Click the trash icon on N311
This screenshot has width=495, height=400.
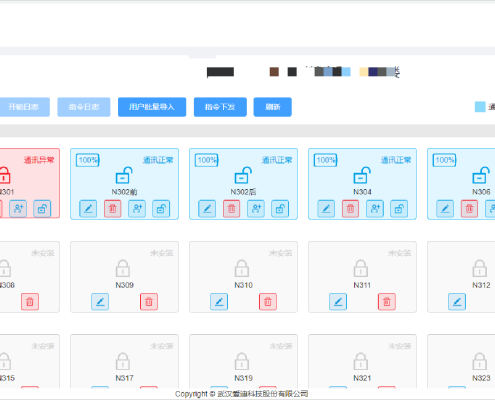tap(387, 302)
